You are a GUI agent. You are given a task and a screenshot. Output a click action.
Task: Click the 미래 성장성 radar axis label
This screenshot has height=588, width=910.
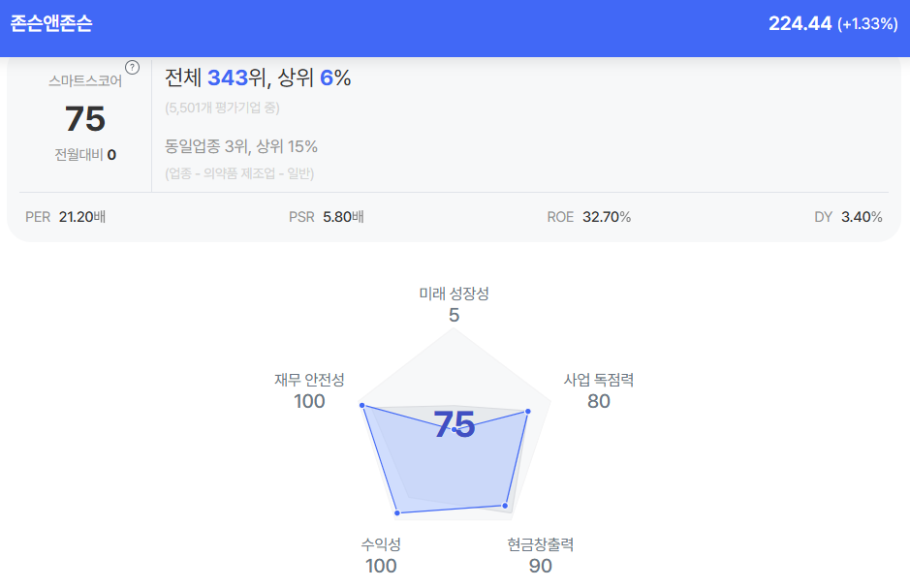454,294
